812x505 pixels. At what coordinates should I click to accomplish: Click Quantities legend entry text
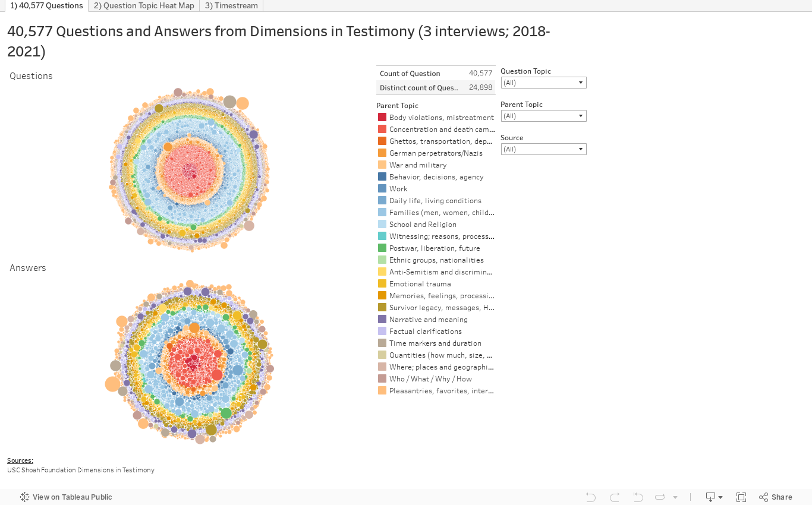pos(442,355)
